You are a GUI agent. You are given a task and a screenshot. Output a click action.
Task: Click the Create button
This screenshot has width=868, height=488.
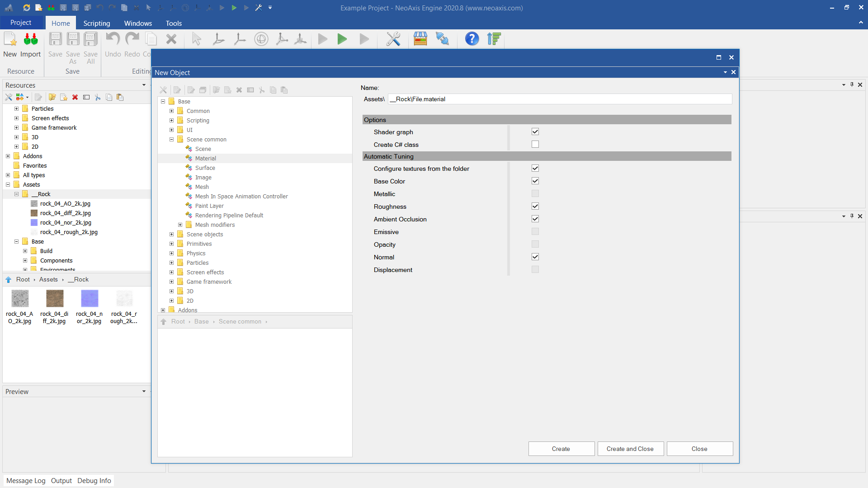(561, 449)
